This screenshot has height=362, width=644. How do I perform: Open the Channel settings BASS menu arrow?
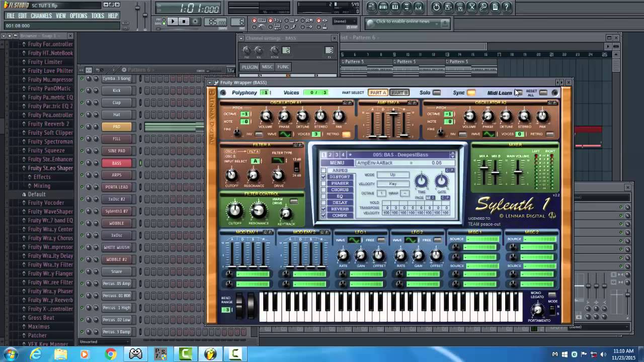(241, 38)
